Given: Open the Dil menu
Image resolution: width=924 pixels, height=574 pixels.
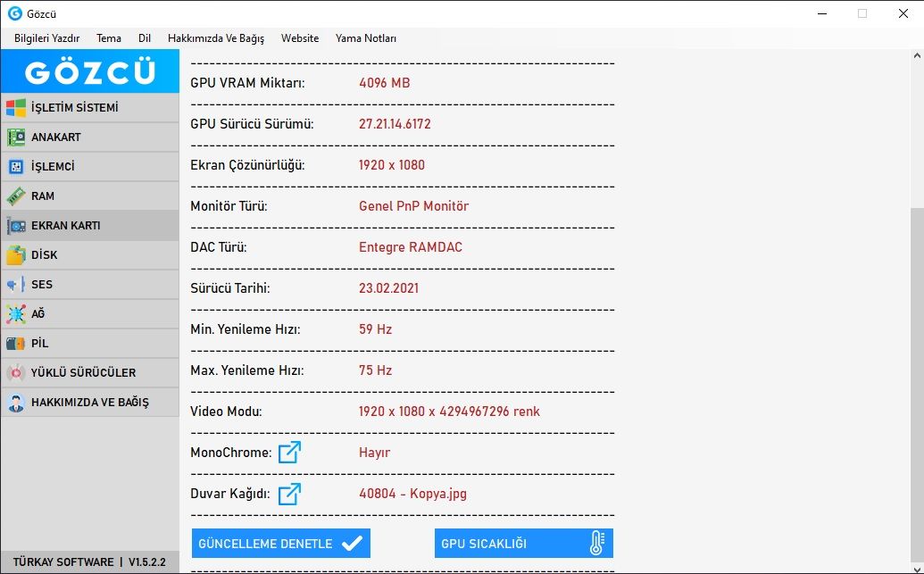Looking at the screenshot, I should coord(145,38).
